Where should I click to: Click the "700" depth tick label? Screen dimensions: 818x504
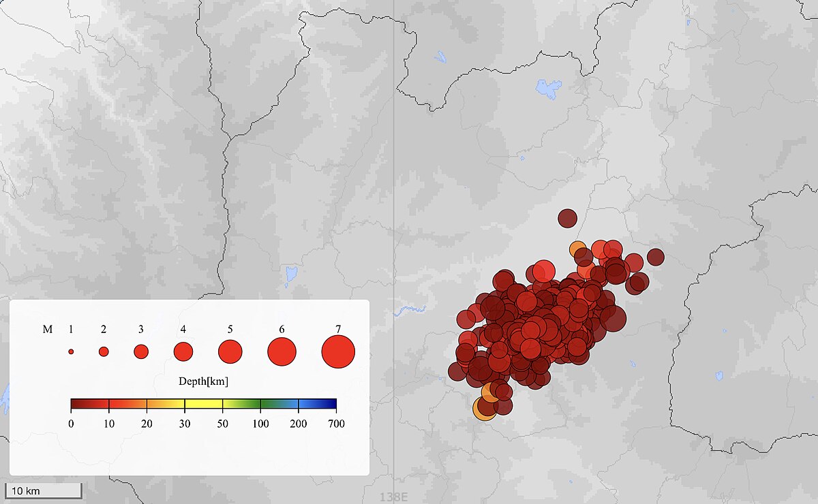coord(335,424)
